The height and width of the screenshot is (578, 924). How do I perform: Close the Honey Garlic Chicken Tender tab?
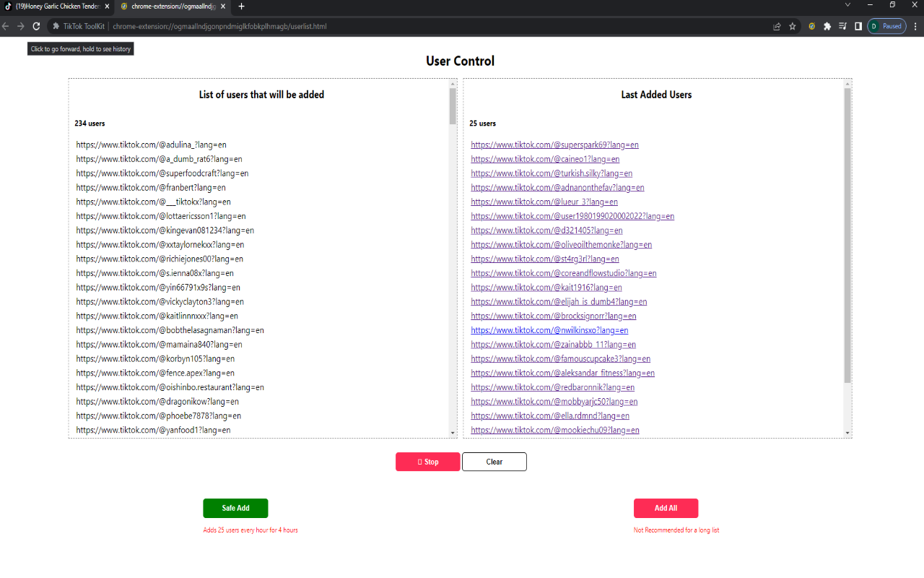pos(107,6)
